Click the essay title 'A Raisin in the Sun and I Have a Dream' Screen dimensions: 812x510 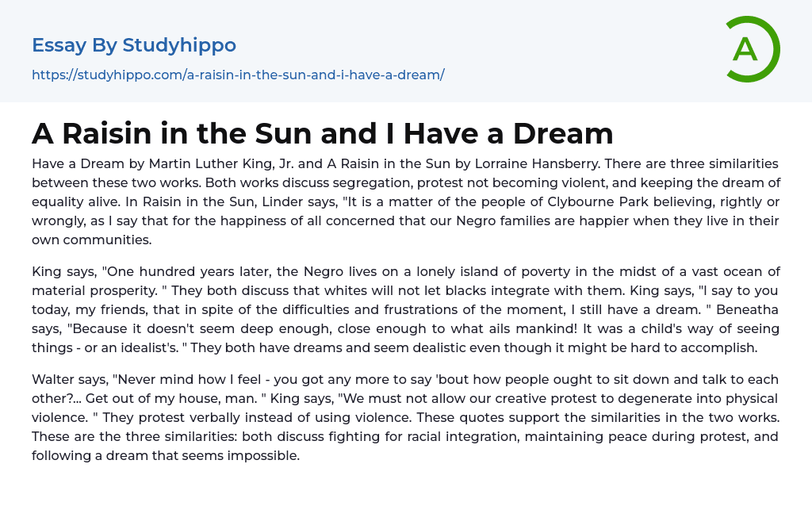click(322, 133)
